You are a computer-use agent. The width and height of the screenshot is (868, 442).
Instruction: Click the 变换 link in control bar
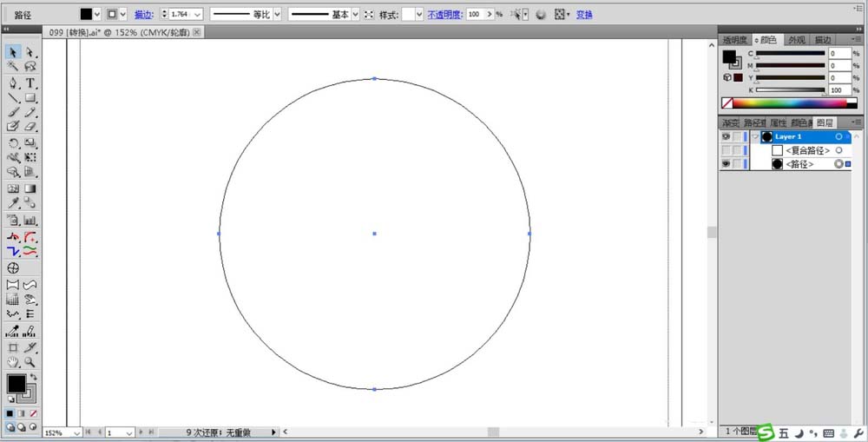584,15
